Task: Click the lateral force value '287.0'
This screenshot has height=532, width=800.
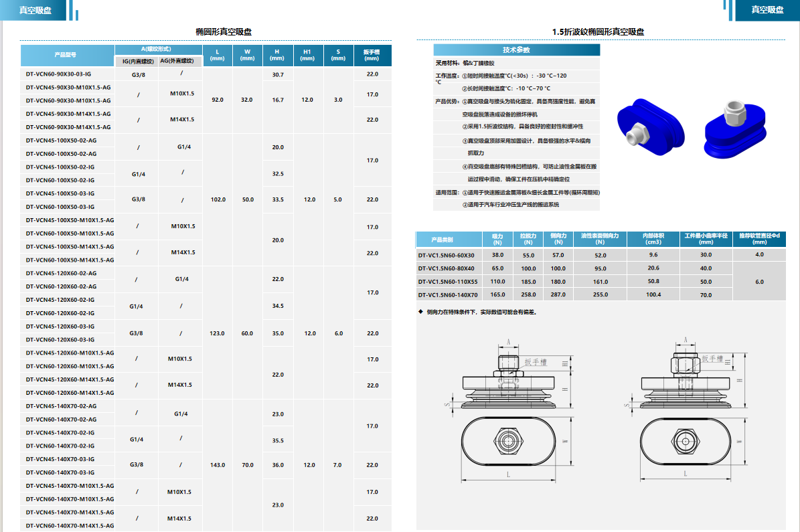Action: [x=558, y=295]
